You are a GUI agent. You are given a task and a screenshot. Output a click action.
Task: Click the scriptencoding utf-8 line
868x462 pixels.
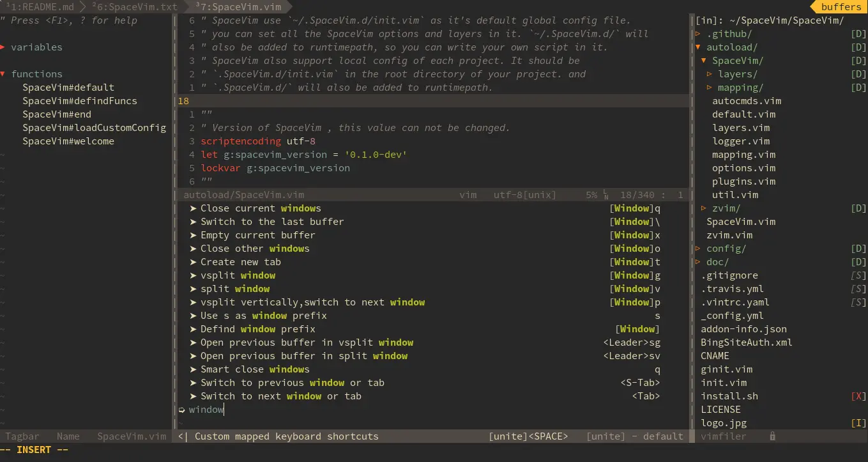click(258, 141)
